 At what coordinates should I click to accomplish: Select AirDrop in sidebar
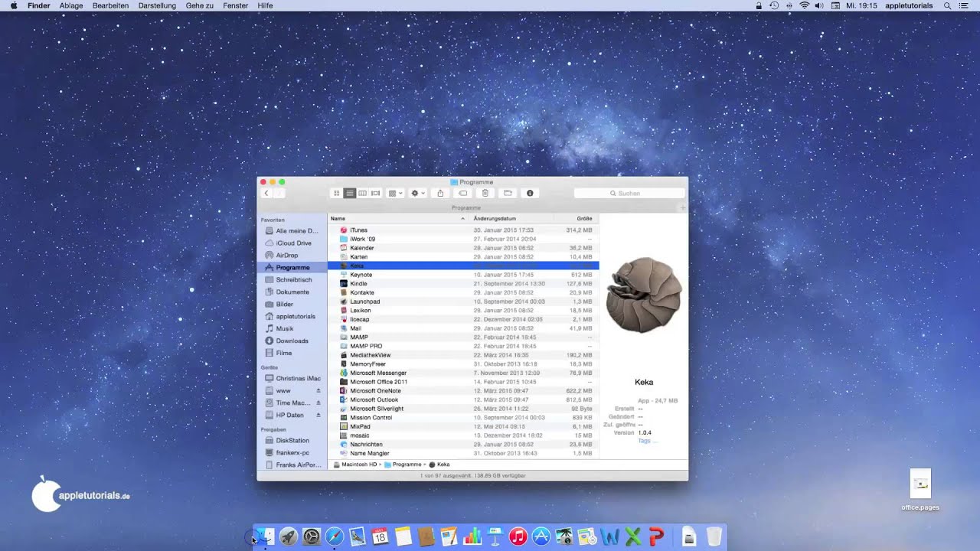(292, 256)
